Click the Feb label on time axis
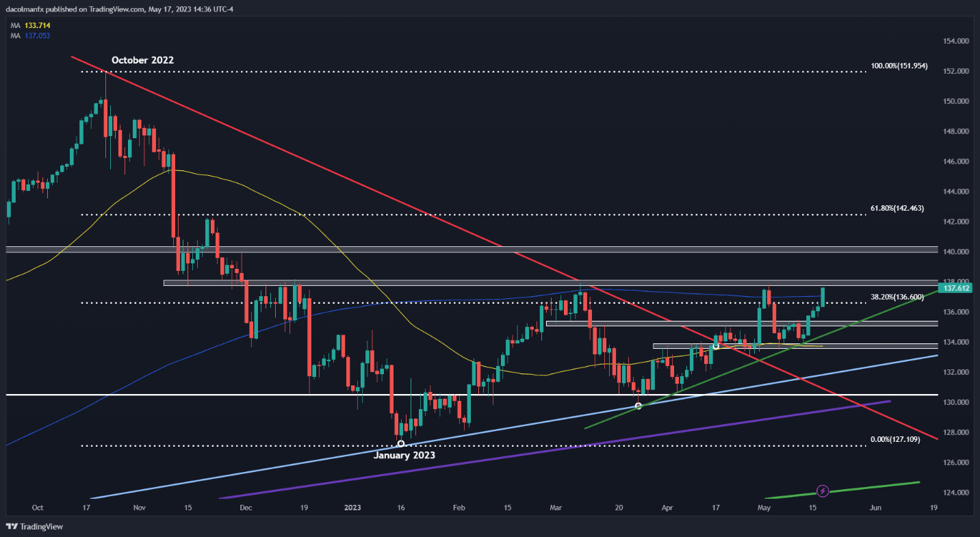The height and width of the screenshot is (537, 980). coord(459,508)
